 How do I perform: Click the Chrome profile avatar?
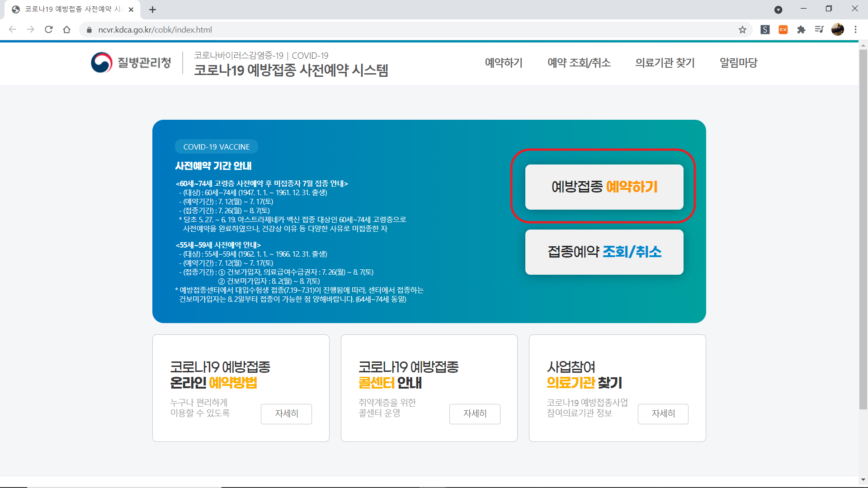(x=837, y=30)
